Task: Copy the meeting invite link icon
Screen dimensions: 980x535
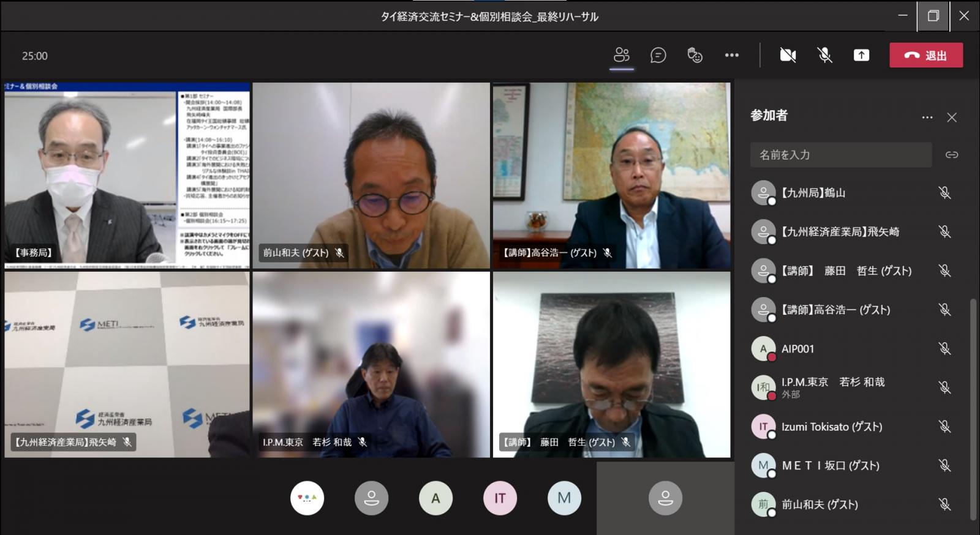Action: (951, 155)
